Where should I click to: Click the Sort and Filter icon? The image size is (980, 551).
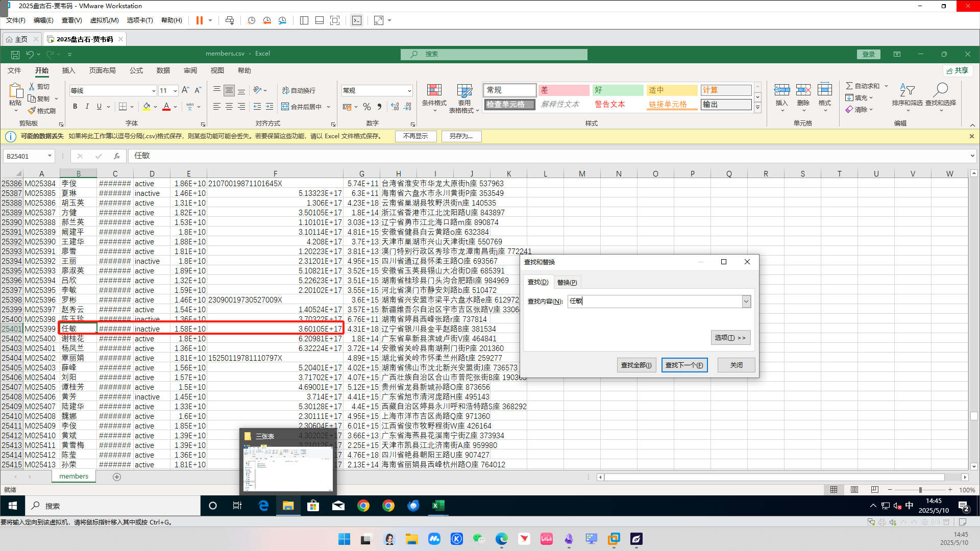click(x=907, y=91)
